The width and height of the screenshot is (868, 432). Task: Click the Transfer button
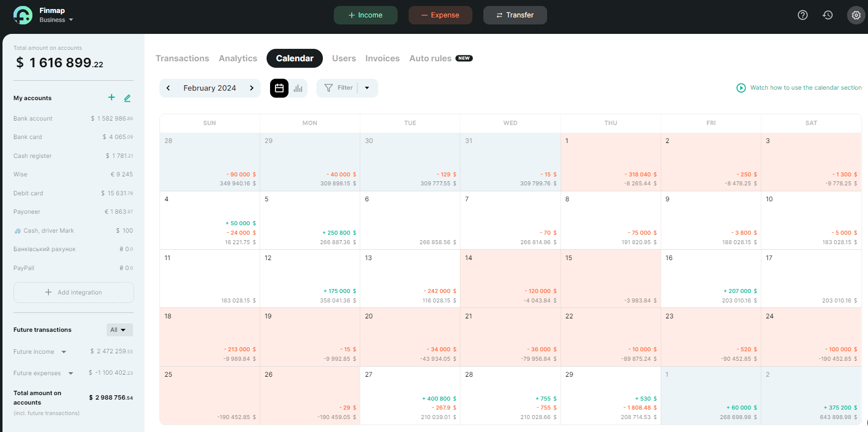tap(515, 15)
